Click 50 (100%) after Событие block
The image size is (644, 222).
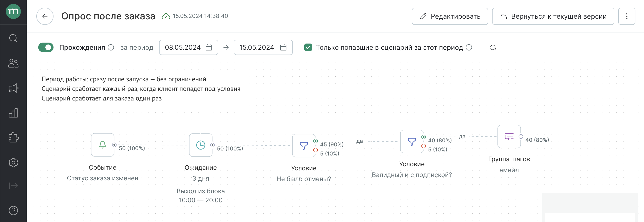(x=132, y=148)
